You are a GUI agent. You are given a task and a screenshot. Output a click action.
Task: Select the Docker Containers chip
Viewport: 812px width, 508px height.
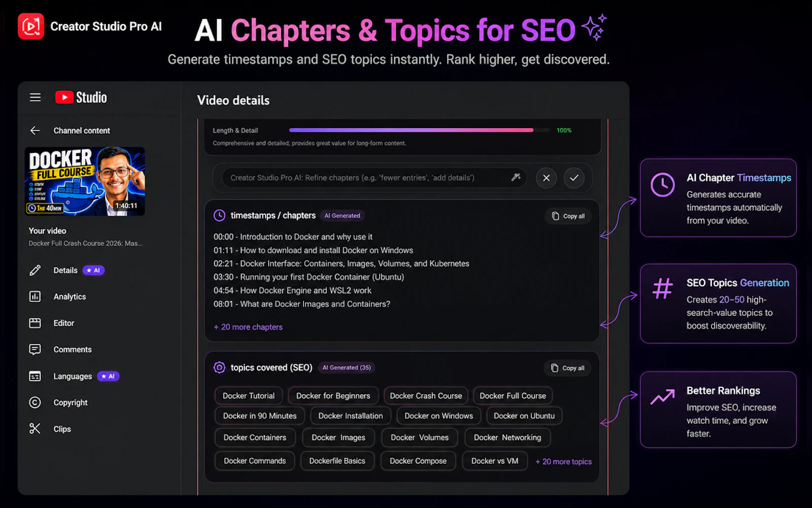click(255, 437)
